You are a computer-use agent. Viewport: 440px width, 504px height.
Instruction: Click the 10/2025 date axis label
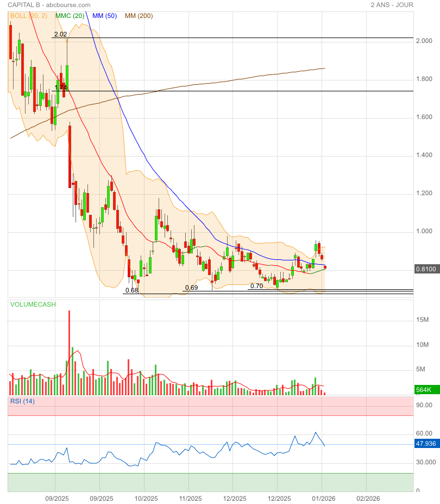(146, 498)
